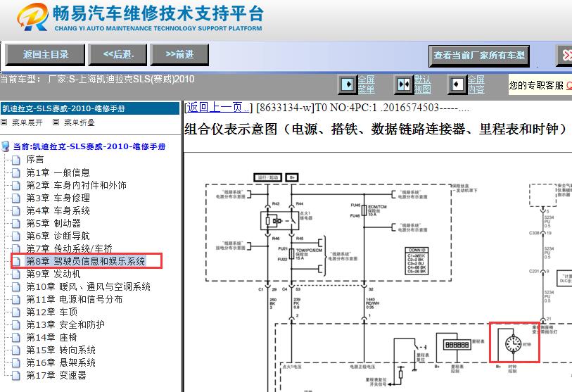This screenshot has height=392, width=572.
Task: Open 第5章 制动器
Action: click(x=53, y=223)
